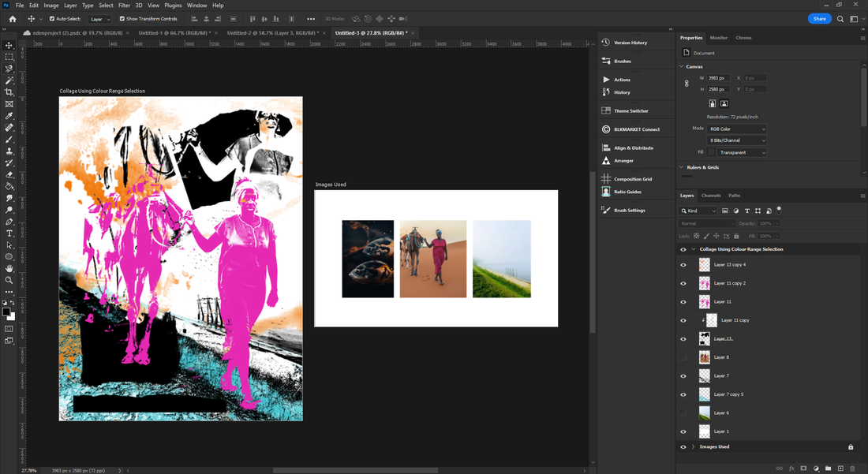
Task: Expand the Images Used layer group
Action: click(693, 447)
